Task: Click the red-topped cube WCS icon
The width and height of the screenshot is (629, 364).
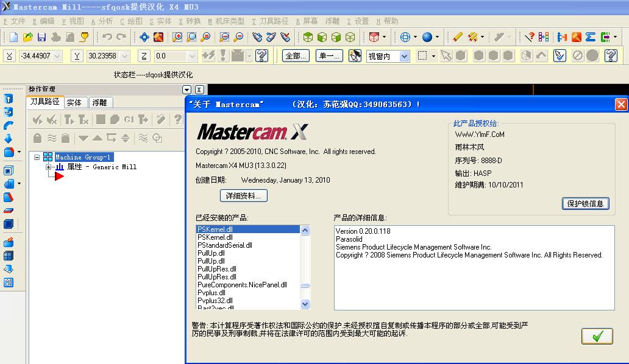Action: [x=374, y=37]
